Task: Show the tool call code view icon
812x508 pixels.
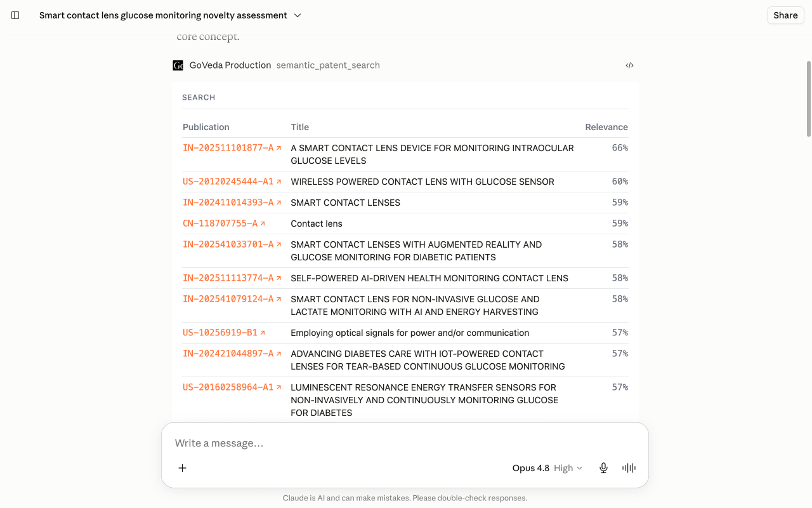Action: 629,65
